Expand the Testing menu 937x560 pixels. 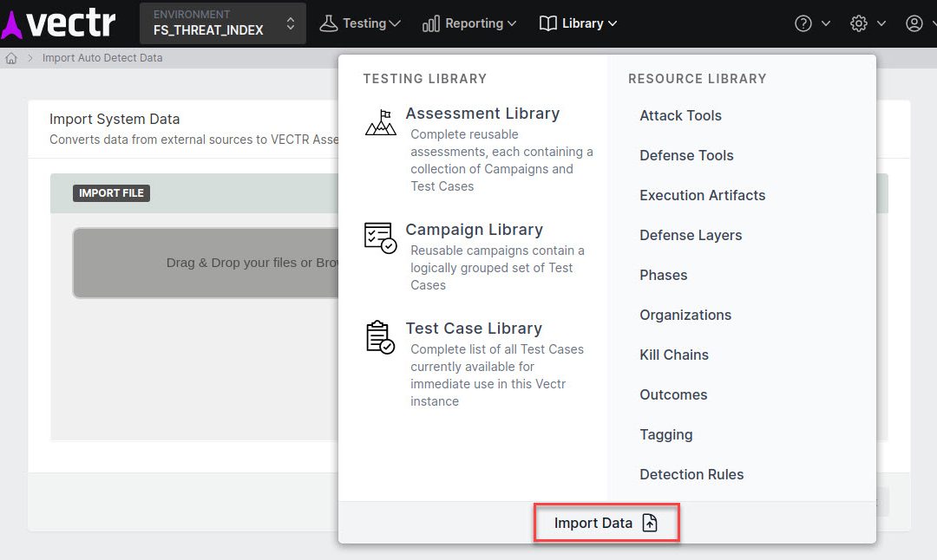click(x=360, y=23)
